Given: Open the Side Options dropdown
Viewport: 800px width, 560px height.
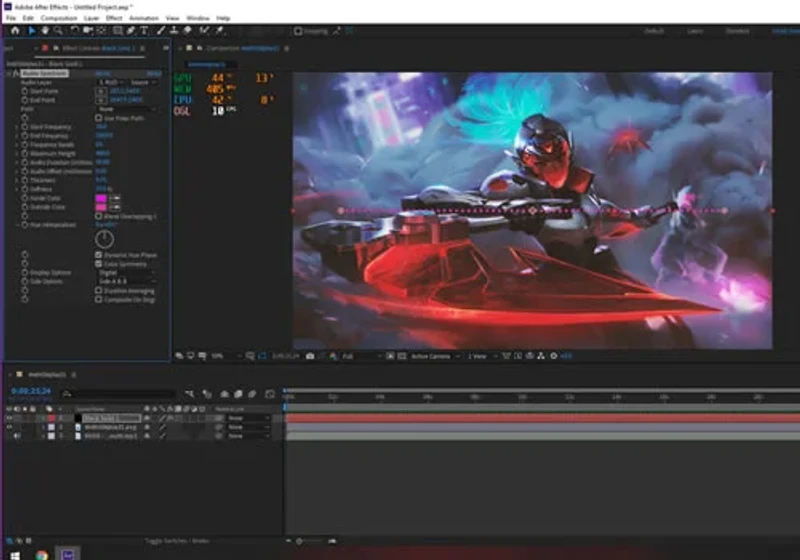Looking at the screenshot, I should point(126,282).
